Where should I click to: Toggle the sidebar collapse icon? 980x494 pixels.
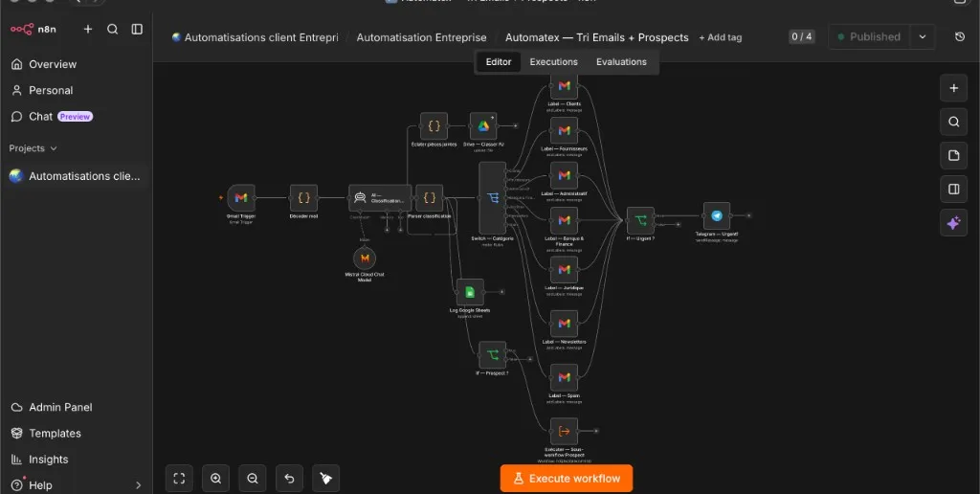pyautogui.click(x=137, y=30)
